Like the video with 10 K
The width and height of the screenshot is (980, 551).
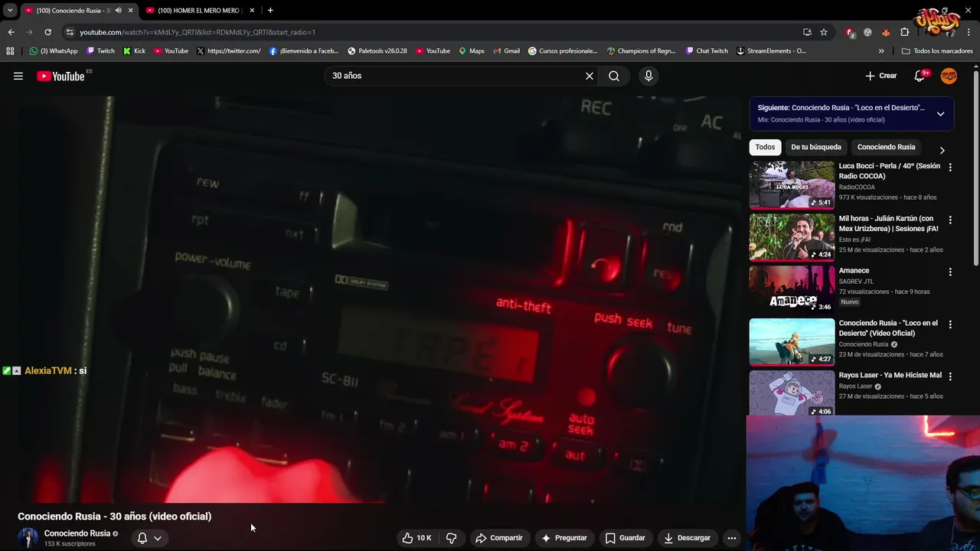[416, 538]
